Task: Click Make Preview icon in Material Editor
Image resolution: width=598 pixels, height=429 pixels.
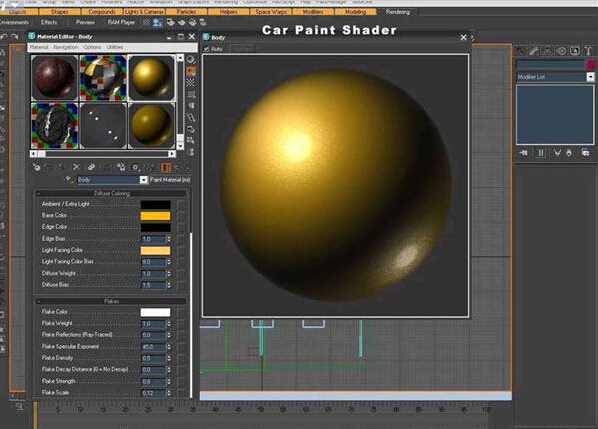Action: pos(191,117)
